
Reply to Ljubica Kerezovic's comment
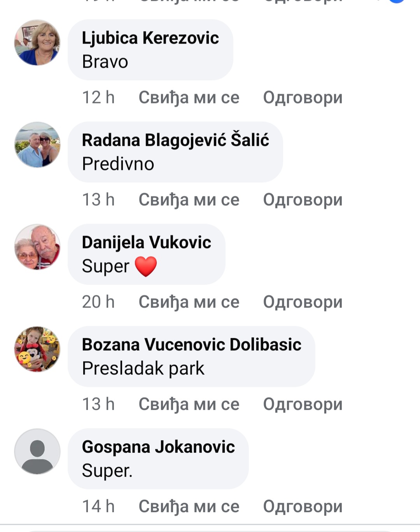click(x=303, y=98)
